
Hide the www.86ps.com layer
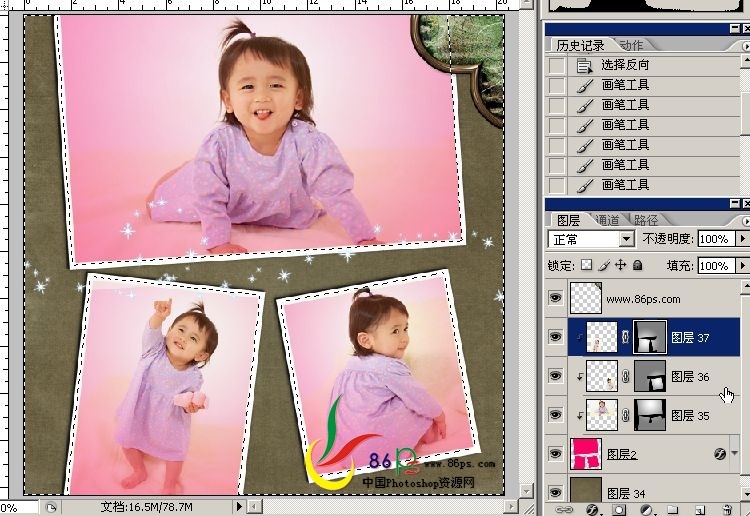(555, 298)
